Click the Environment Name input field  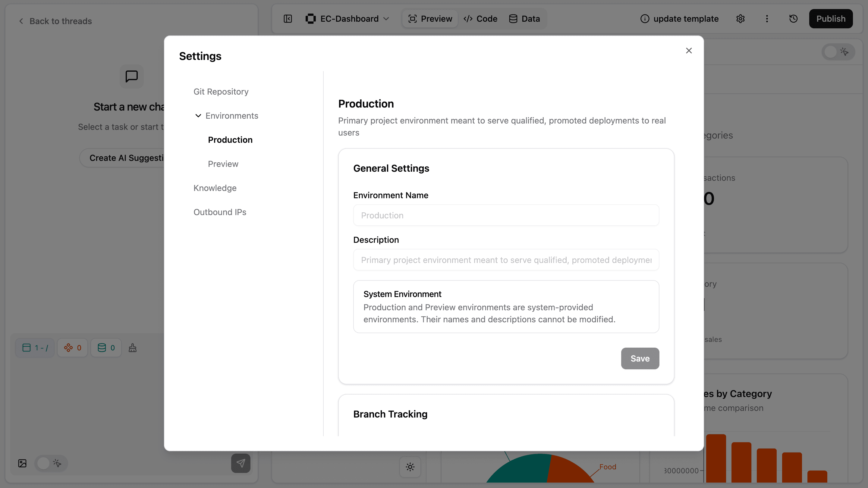click(x=505, y=215)
